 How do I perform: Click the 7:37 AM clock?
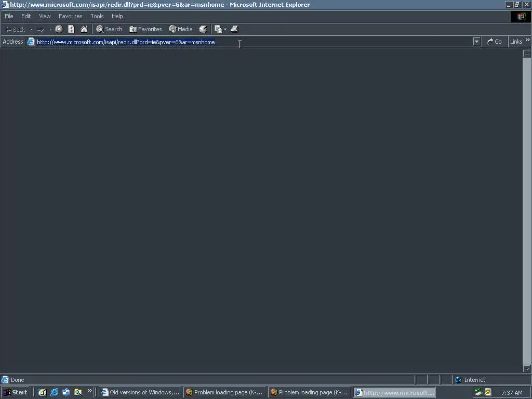tap(512, 393)
